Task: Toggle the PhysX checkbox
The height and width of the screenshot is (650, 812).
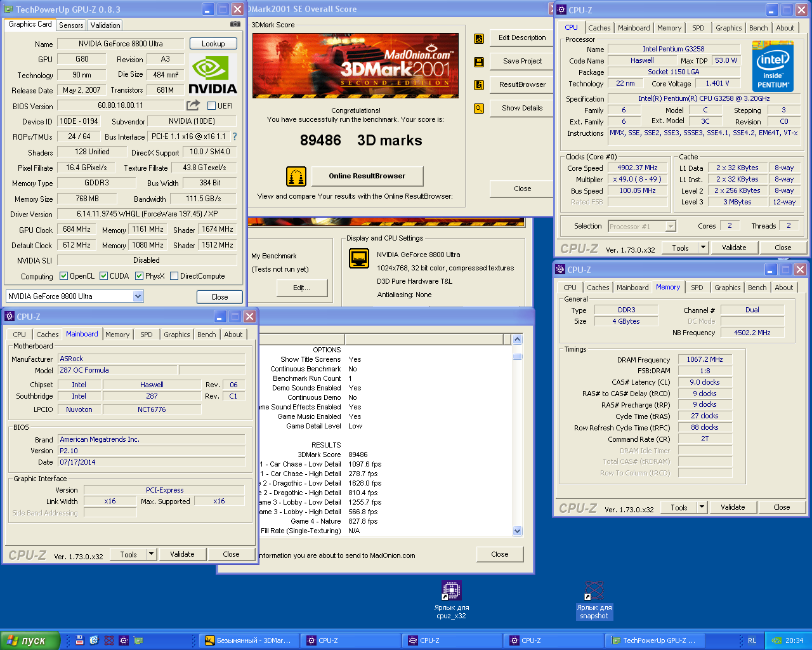Action: point(139,276)
